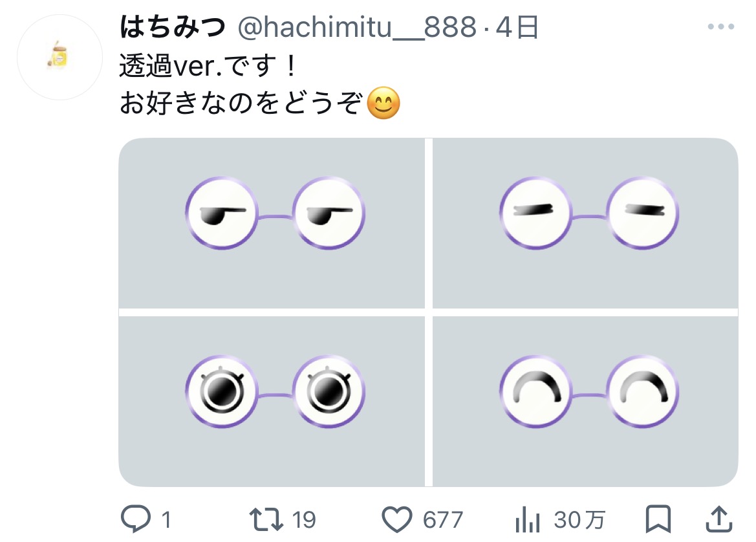Viewport: 756px width, 542px height.
Task: Open the はちみつ profile avatar
Action: [59, 58]
